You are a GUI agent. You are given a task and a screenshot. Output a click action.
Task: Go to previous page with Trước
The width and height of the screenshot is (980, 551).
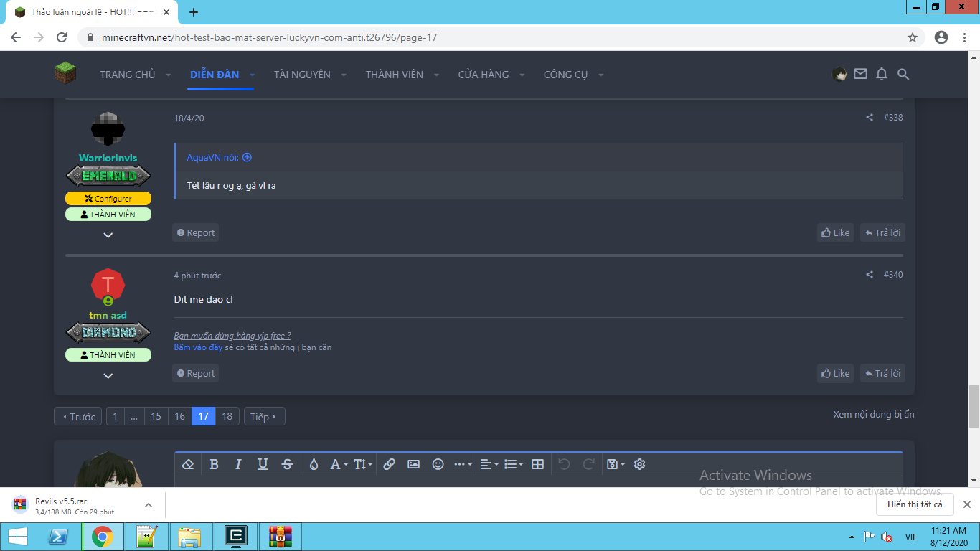[78, 417]
